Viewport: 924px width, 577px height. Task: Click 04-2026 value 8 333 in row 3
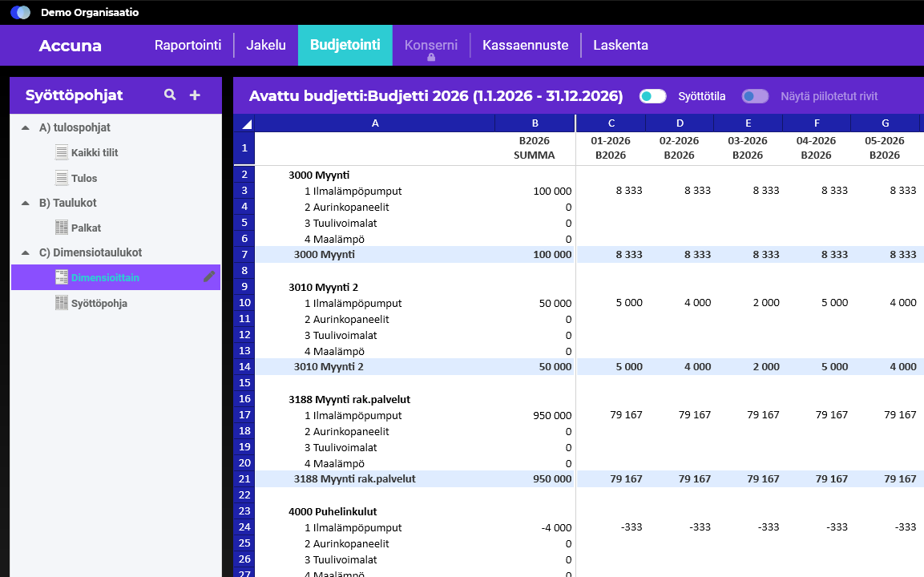834,191
